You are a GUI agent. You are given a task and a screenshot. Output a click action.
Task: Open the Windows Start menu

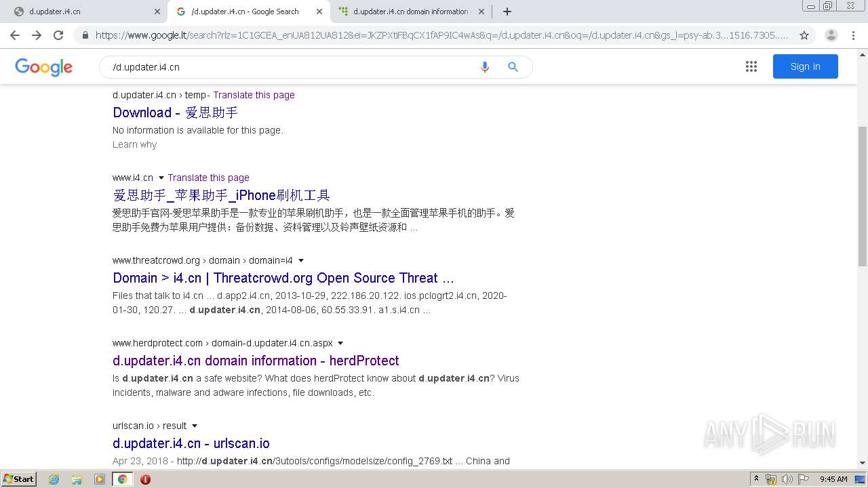pyautogui.click(x=18, y=479)
